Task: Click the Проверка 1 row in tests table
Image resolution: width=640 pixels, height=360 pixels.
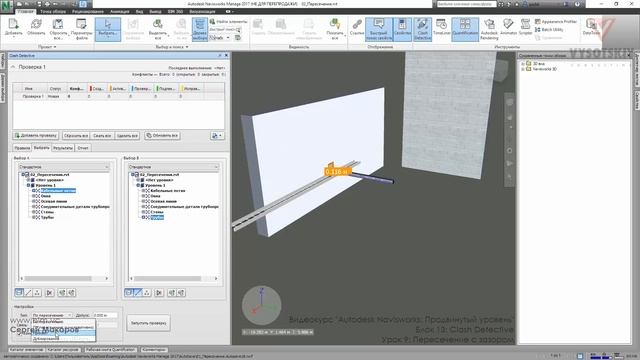Action: click(118, 97)
